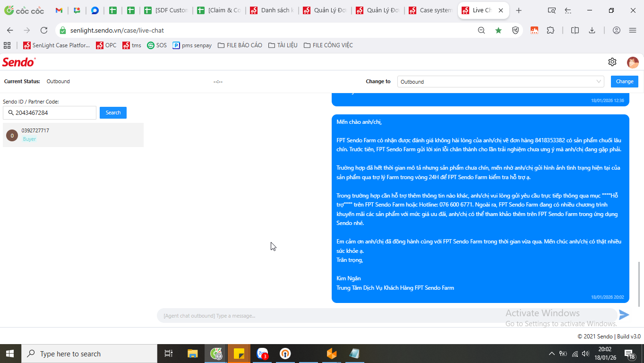Open SenLight Case Platform bookmark

(x=56, y=45)
